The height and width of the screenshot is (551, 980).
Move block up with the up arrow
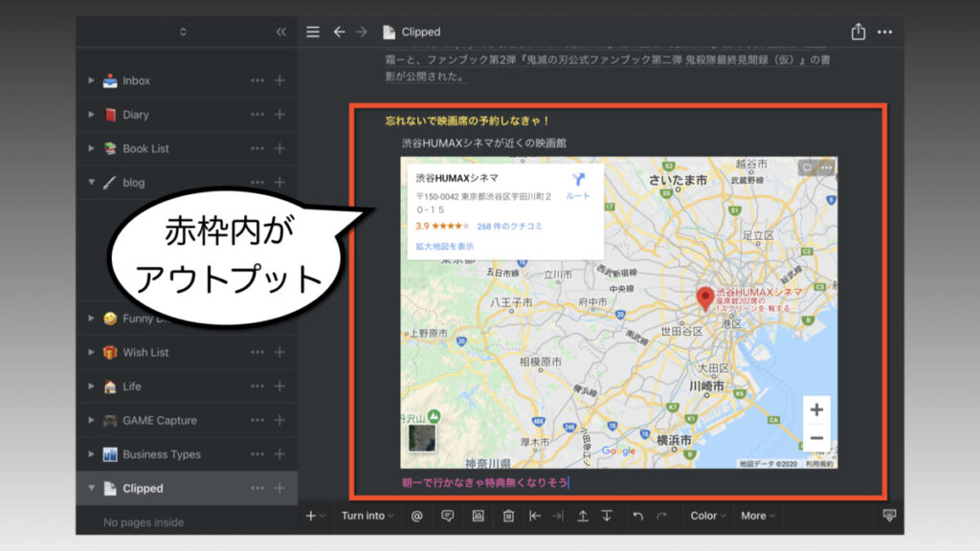(x=583, y=516)
